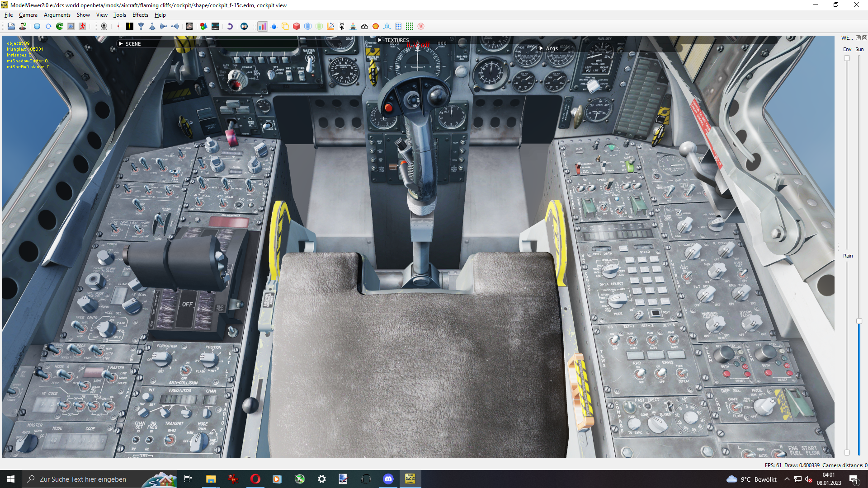Click the ship model icon
868x488 pixels.
pyautogui.click(x=353, y=26)
